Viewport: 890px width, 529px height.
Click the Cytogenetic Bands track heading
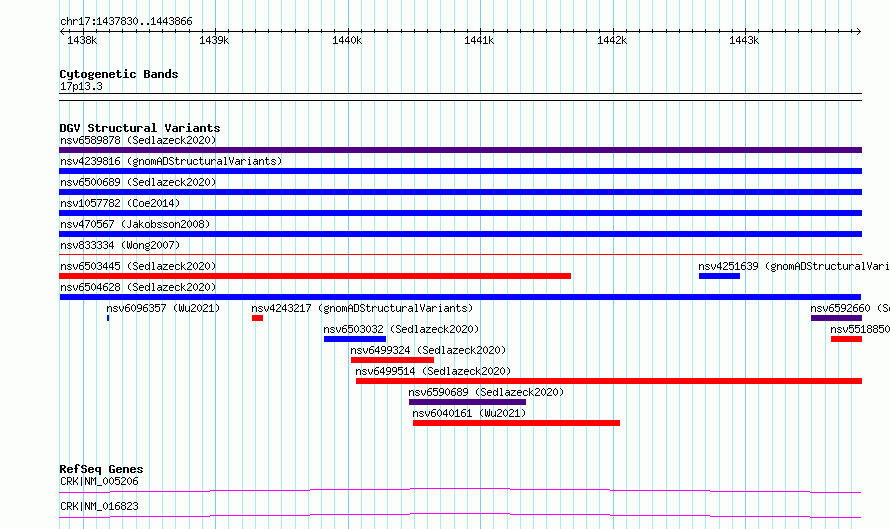pyautogui.click(x=119, y=74)
